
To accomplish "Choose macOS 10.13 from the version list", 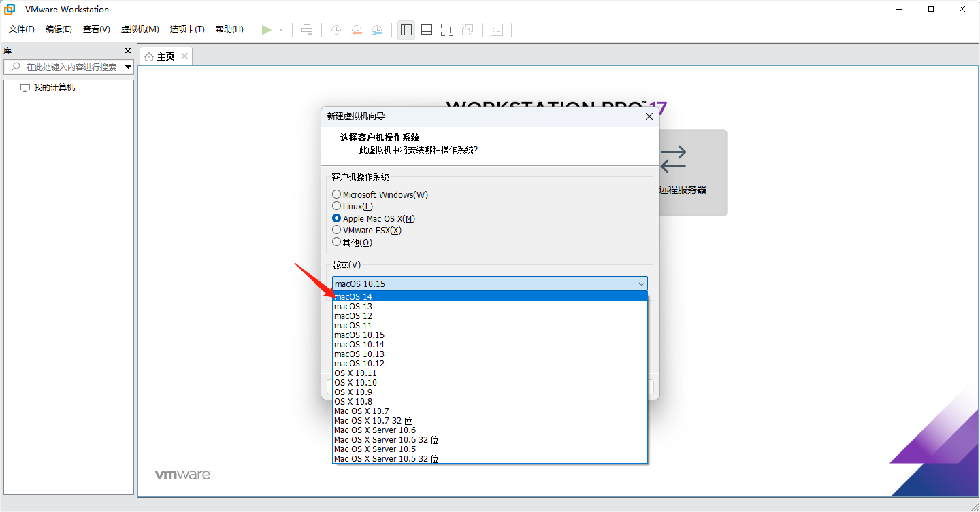I will (x=490, y=354).
